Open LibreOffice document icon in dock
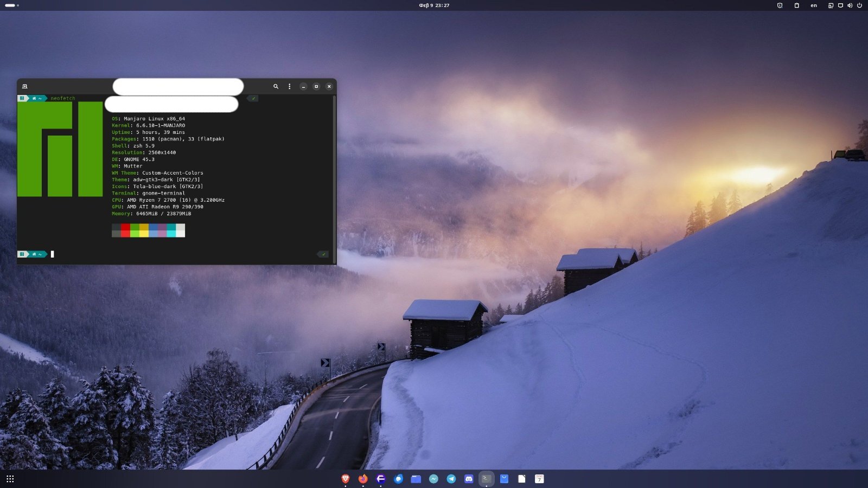Image resolution: width=868 pixels, height=488 pixels. click(x=522, y=478)
